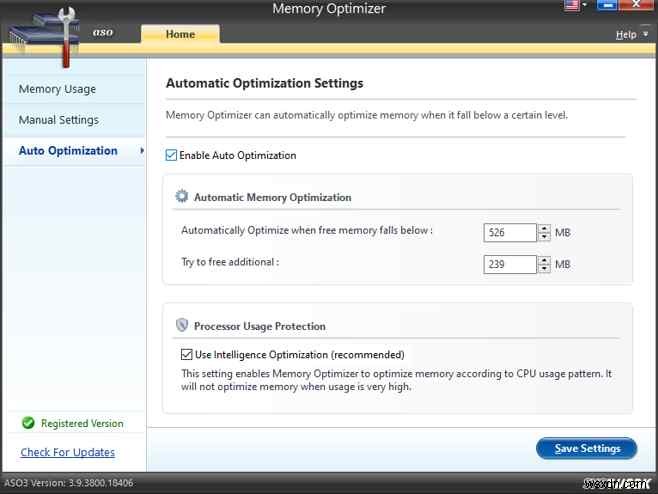Toggle the Enable Auto Optimization checkbox
Viewport: 658px width, 494px height.
tap(172, 155)
